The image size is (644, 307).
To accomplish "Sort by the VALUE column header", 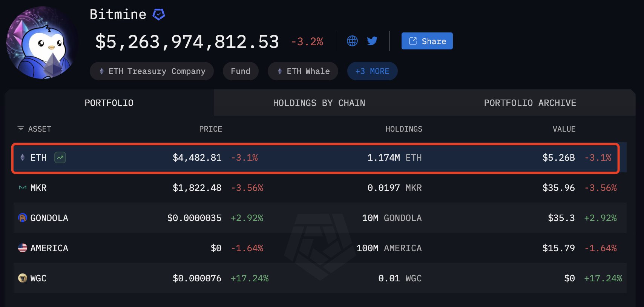I will point(564,129).
